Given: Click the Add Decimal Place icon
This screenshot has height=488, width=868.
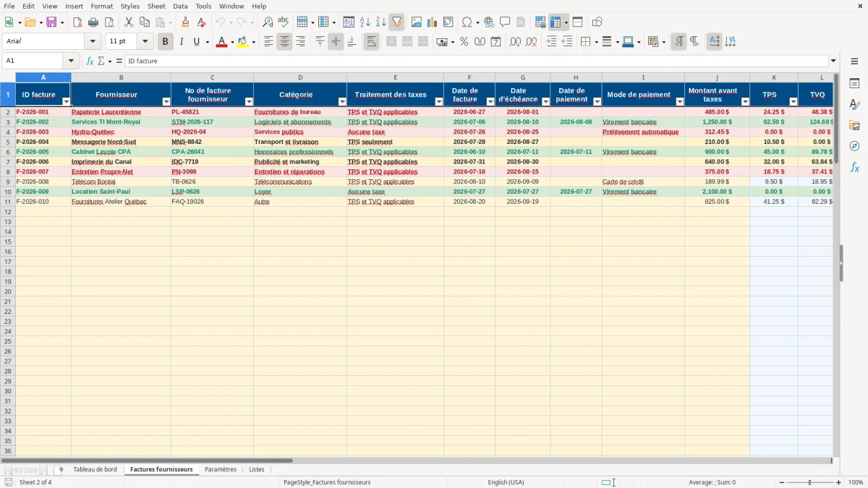Looking at the screenshot, I should [x=515, y=42].
